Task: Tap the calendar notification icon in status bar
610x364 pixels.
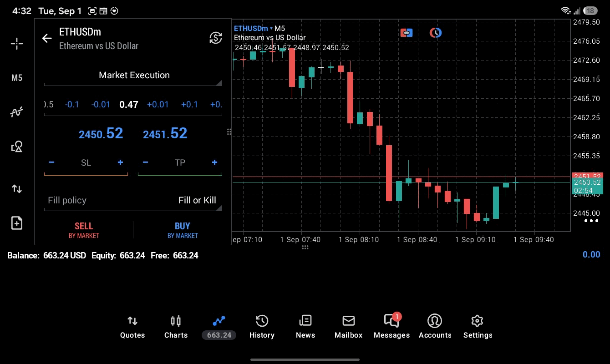Action: click(x=103, y=11)
